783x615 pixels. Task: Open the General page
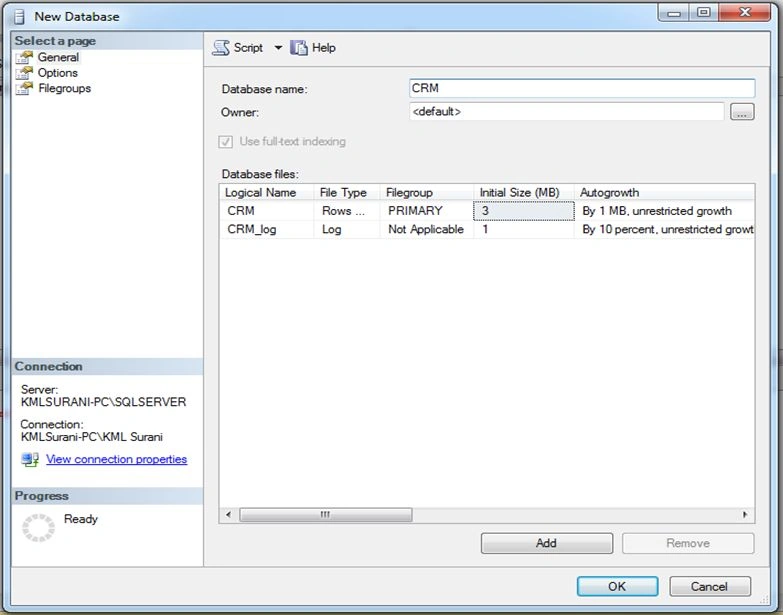(58, 57)
